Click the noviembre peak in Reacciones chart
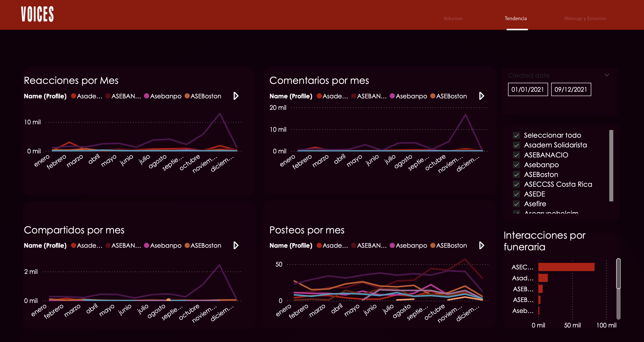The image size is (644, 342). 220,114
